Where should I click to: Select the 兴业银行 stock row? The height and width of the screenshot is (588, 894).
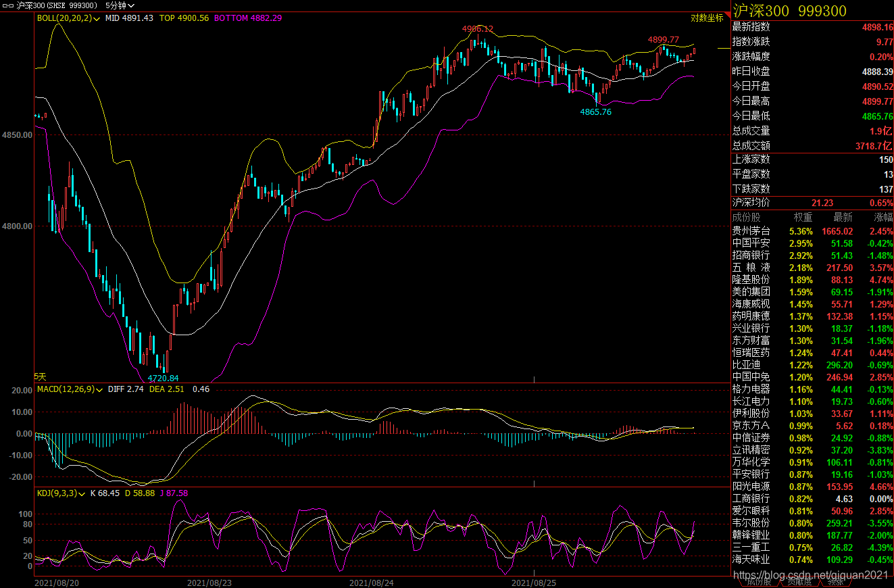813,328
